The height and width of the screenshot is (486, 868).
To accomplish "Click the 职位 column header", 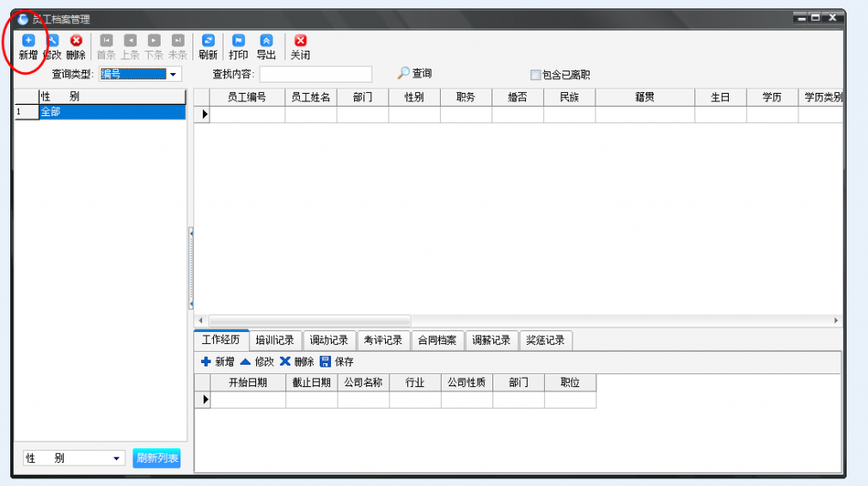I will tap(570, 383).
